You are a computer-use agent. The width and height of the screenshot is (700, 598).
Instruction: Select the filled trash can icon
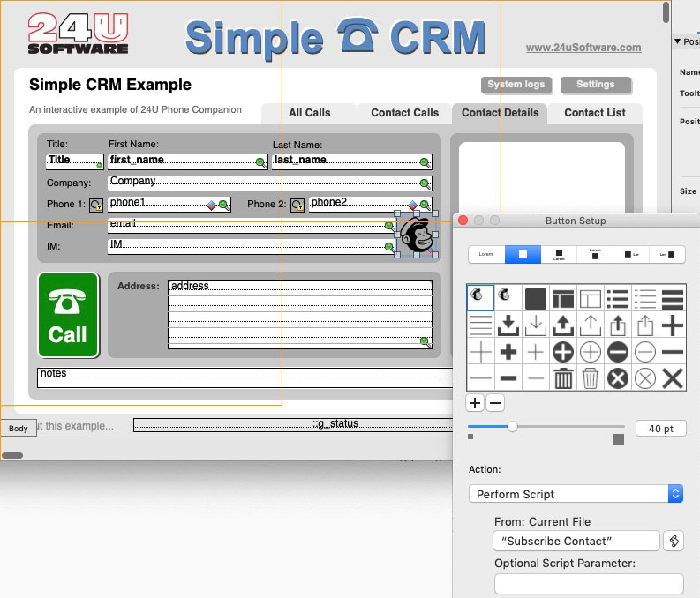pos(563,378)
